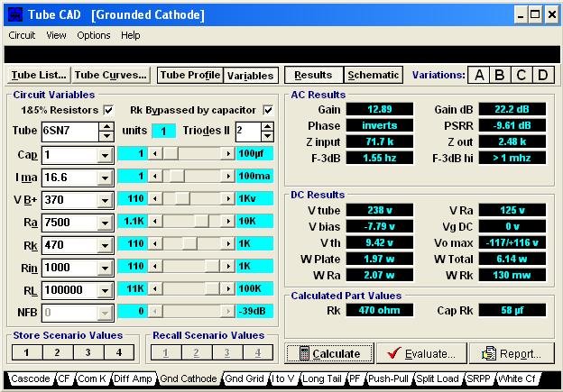Click left arrow of Rk slider
This screenshot has width=563, height=392.
click(155, 244)
